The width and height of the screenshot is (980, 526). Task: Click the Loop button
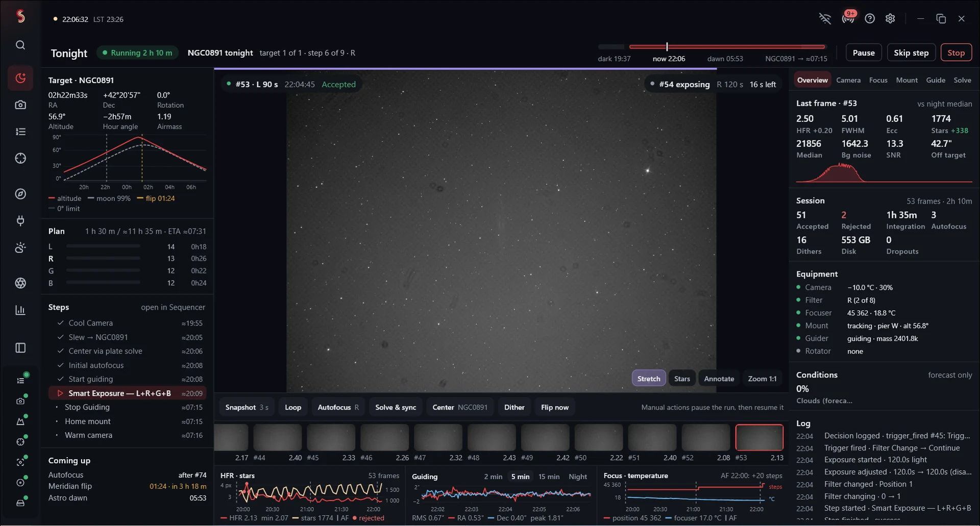coord(293,407)
